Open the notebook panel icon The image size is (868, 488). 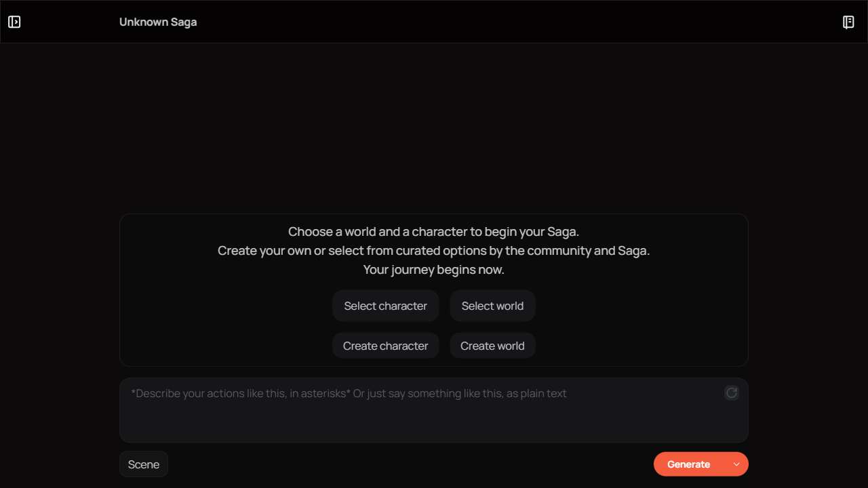(848, 22)
